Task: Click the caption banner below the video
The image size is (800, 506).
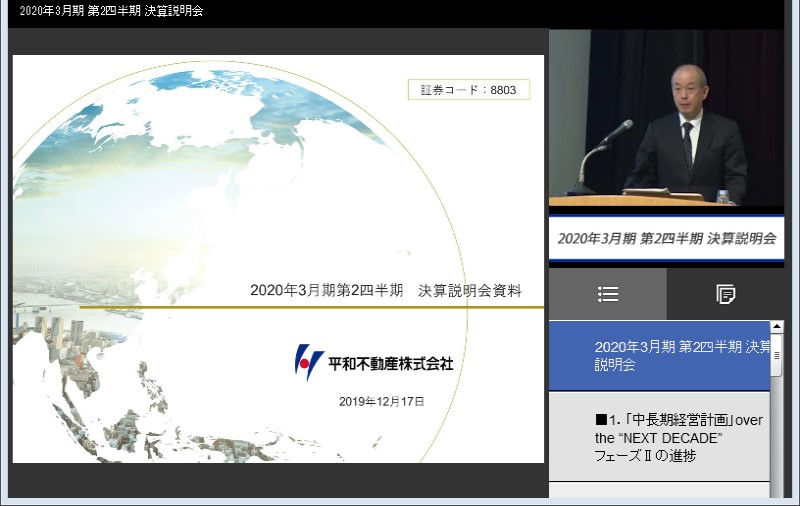Action: point(666,238)
